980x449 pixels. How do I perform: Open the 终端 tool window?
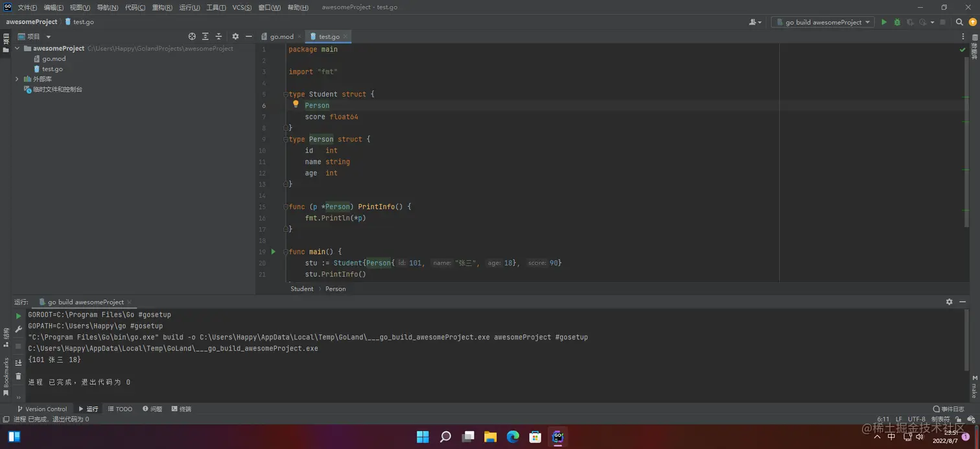coord(181,409)
